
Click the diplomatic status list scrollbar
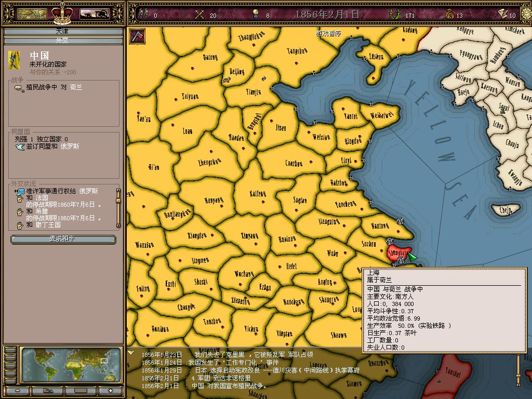(118, 208)
